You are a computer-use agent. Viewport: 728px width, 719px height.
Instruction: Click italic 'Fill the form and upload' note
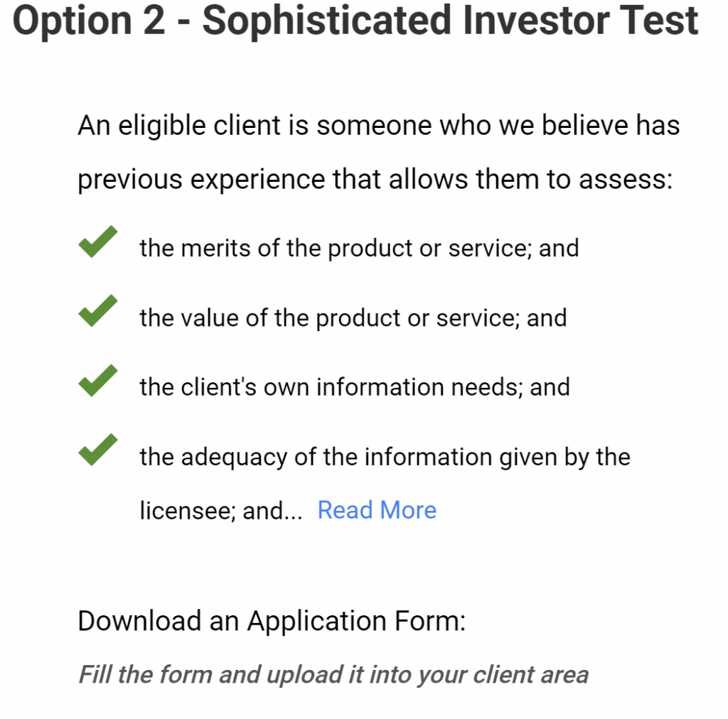click(x=333, y=675)
